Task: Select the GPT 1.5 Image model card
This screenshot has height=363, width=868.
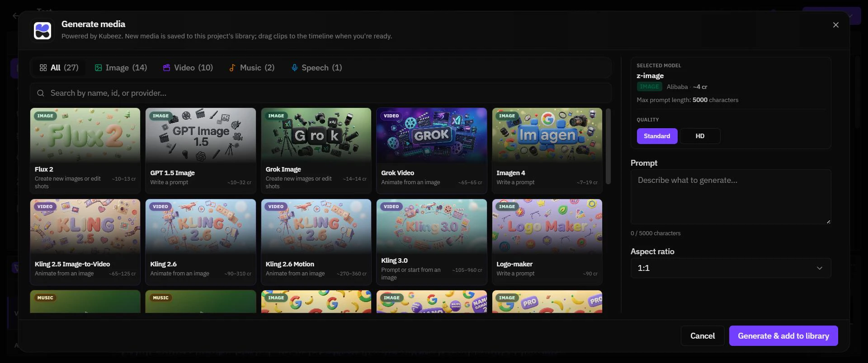Action: click(201, 151)
